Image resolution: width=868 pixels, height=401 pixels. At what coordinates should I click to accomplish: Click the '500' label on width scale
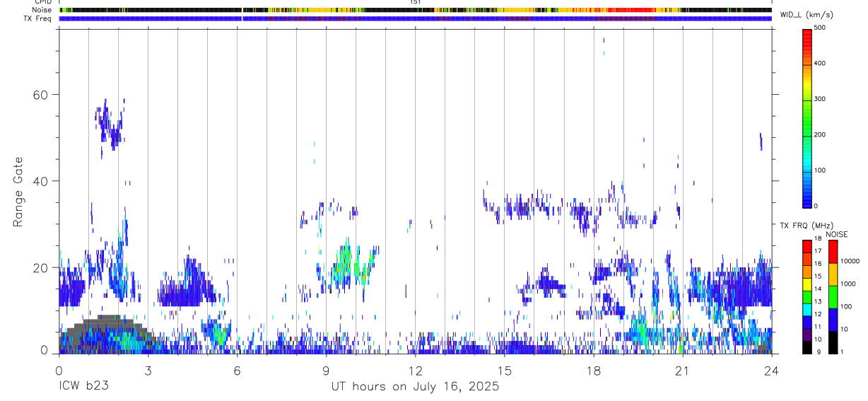820,28
